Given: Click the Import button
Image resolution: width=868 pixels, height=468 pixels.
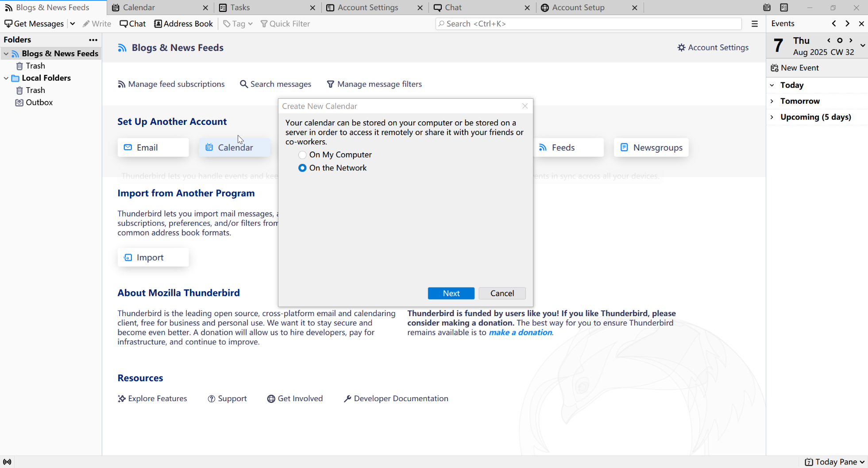Looking at the screenshot, I should tap(153, 257).
